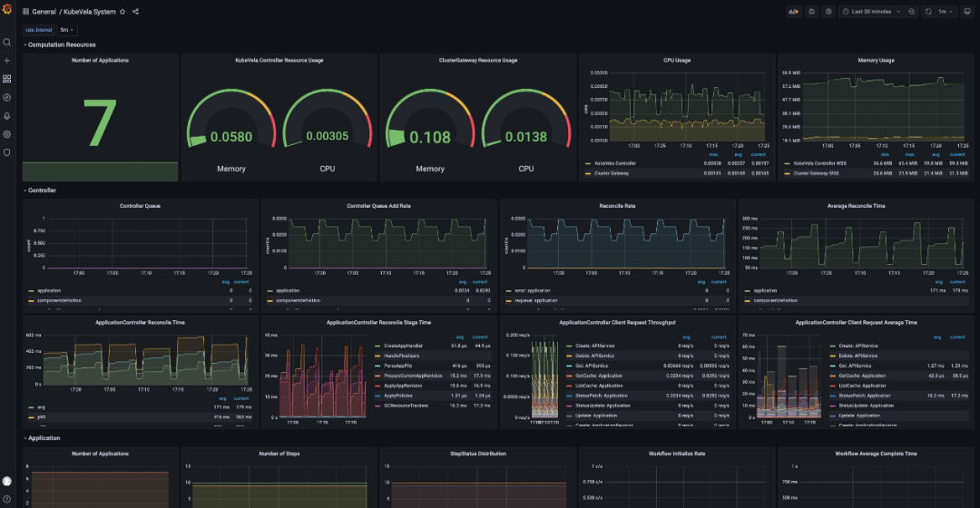980x508 pixels.
Task: Star the KubeVela System dashboard
Action: 122,12
